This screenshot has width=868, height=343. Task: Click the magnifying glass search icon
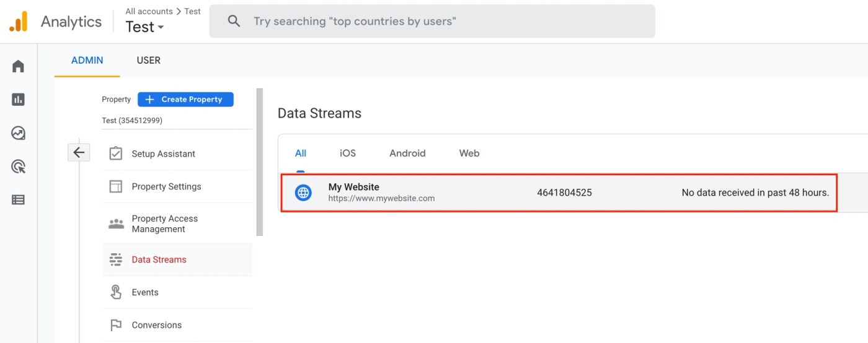234,22
